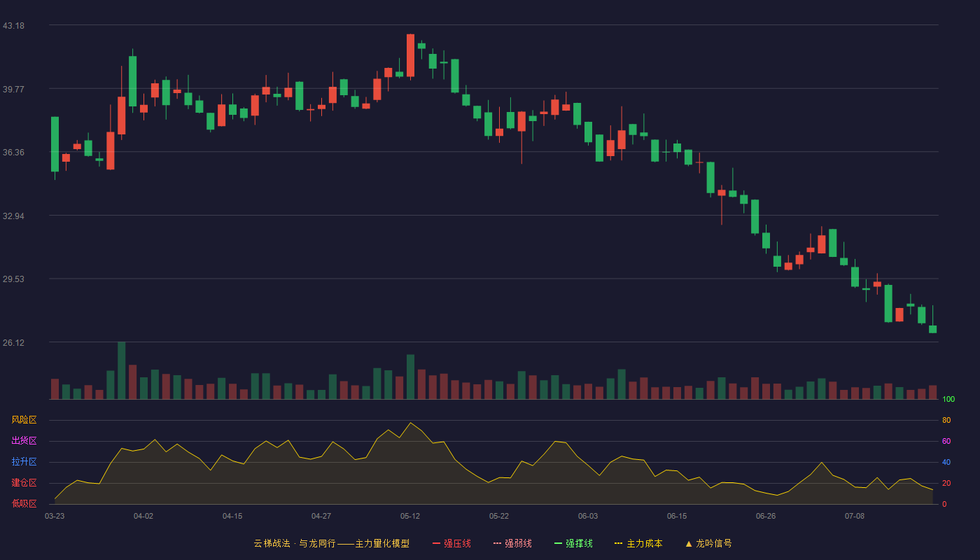Image resolution: width=980 pixels, height=560 pixels.
Task: Toggle the 龙吟信号 triangle legend entry
Action: pos(708,543)
